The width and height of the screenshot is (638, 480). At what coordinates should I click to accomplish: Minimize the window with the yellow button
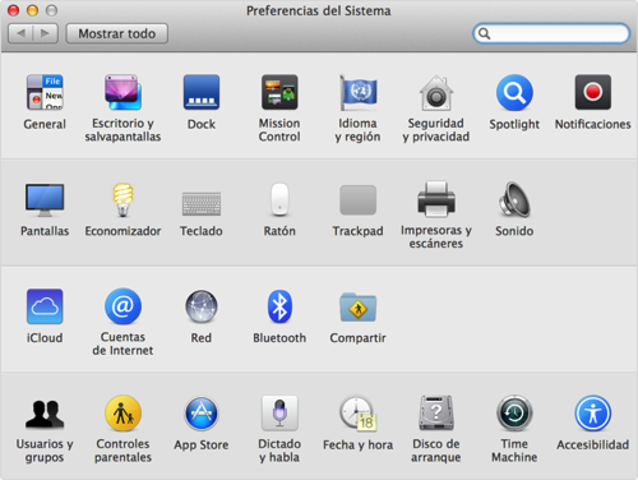[33, 10]
